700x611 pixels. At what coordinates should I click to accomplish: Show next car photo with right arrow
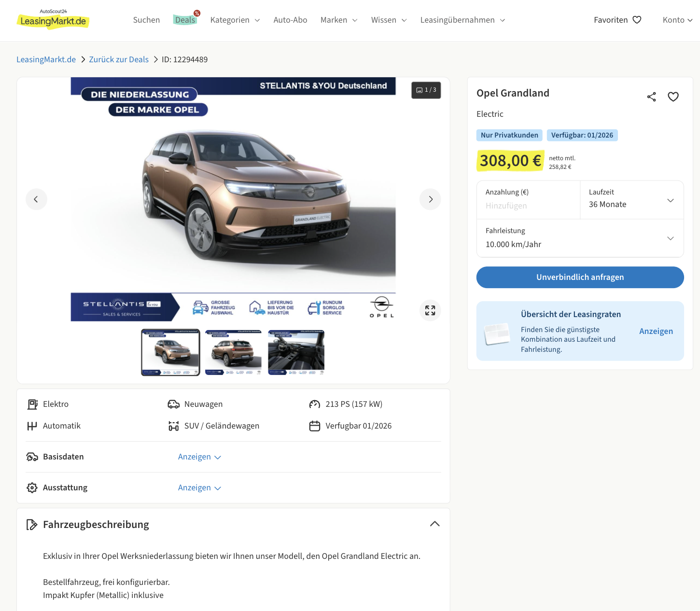[430, 199]
